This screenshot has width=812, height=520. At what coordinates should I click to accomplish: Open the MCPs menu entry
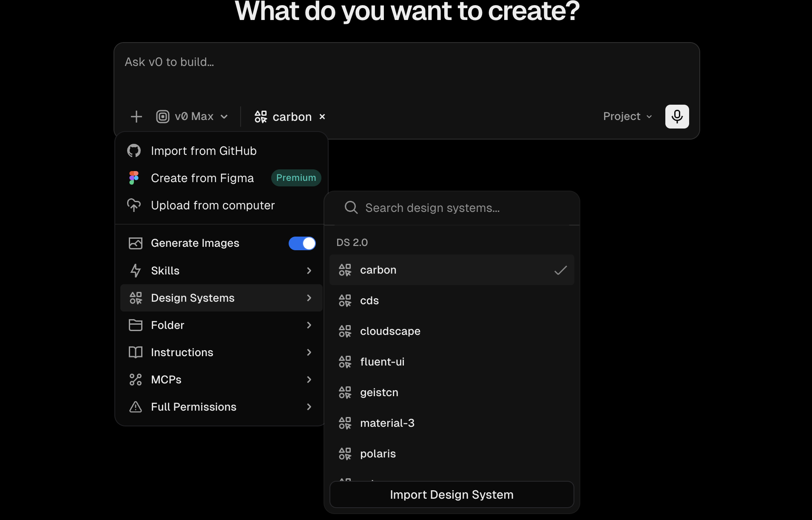point(221,380)
